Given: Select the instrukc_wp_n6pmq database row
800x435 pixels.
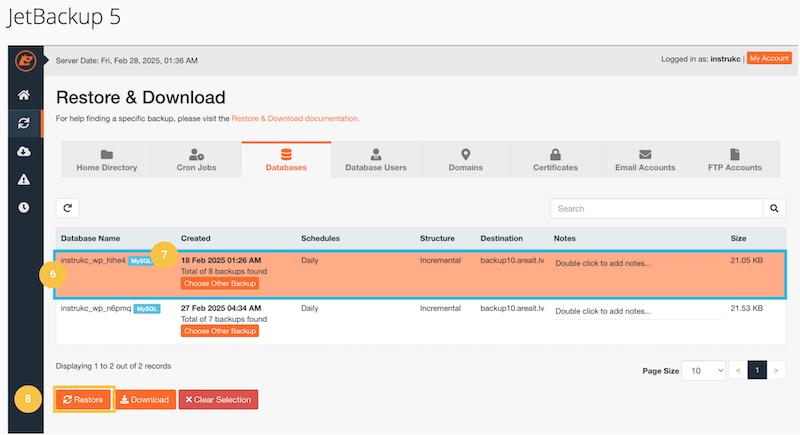Looking at the screenshot, I should click(x=400, y=320).
